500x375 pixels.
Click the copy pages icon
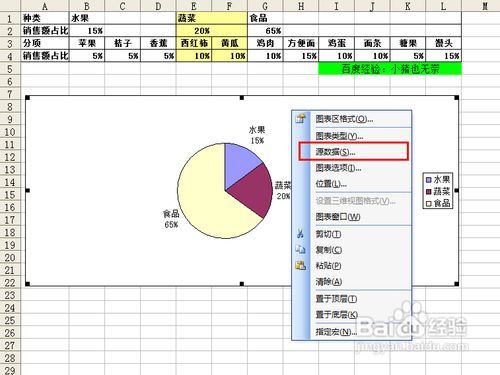point(300,249)
